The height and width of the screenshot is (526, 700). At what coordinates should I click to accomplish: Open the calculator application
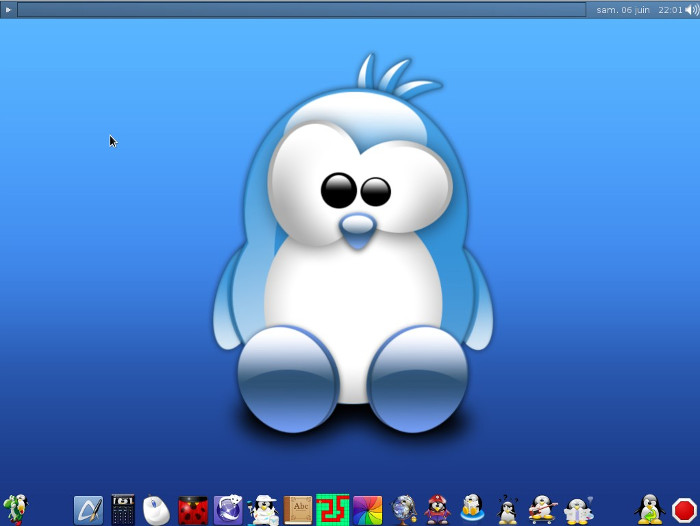tap(123, 510)
